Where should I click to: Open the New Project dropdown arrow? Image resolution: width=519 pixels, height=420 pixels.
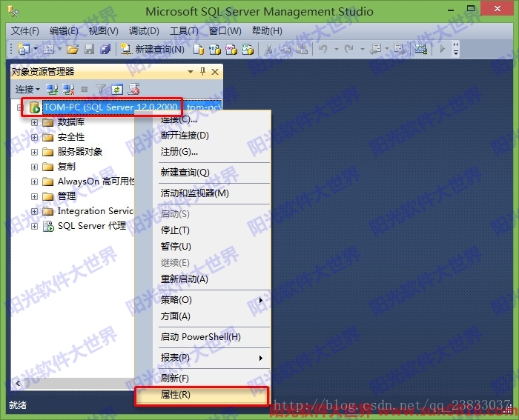coord(35,50)
